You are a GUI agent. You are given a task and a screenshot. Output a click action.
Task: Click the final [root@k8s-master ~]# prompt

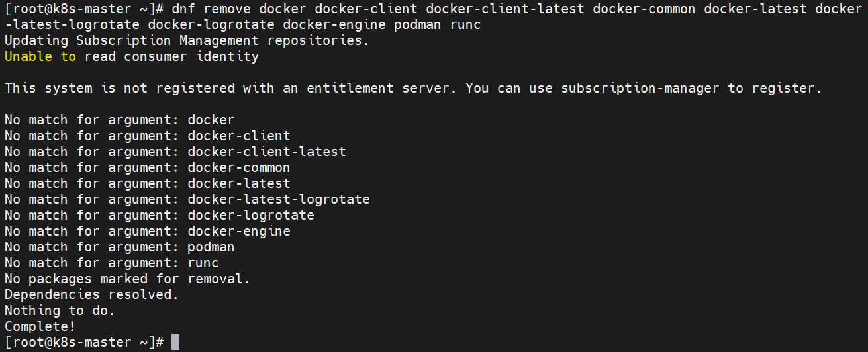point(83,342)
